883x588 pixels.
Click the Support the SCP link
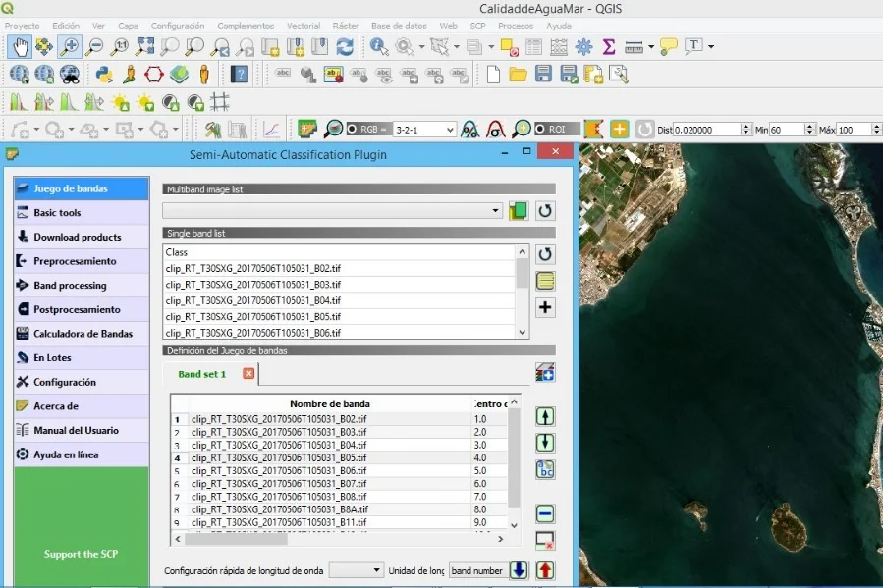(x=82, y=554)
